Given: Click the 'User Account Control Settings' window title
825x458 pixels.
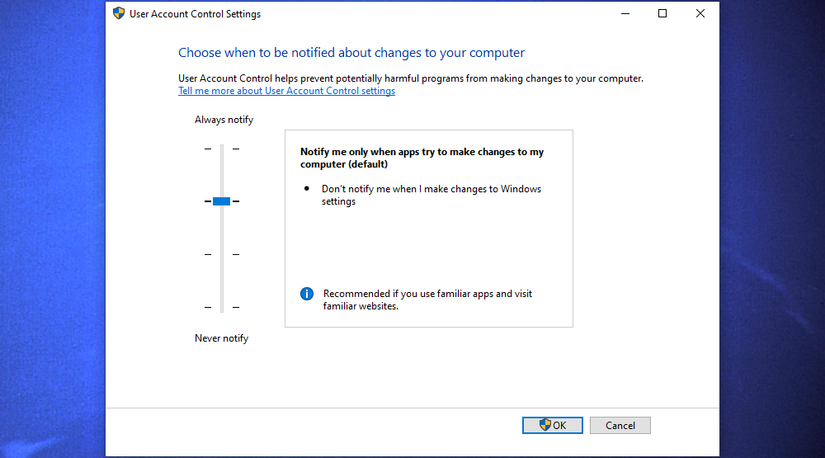Looking at the screenshot, I should click(x=195, y=14).
